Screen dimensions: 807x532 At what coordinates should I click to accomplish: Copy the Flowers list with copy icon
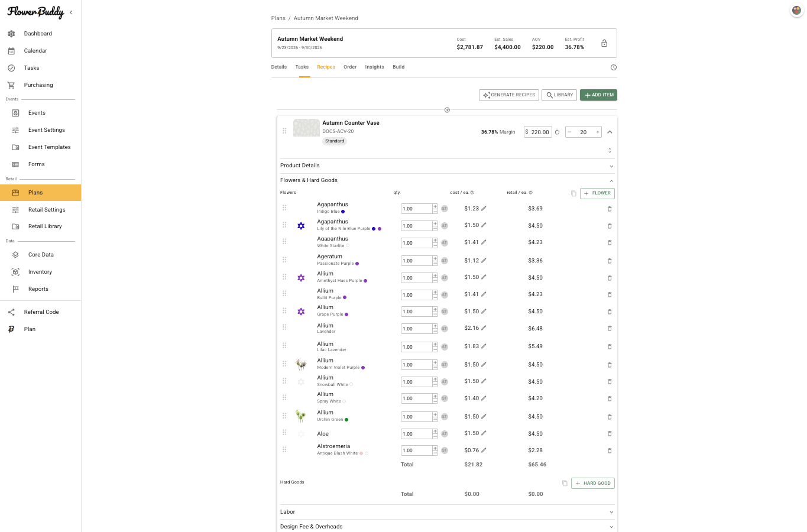(573, 193)
